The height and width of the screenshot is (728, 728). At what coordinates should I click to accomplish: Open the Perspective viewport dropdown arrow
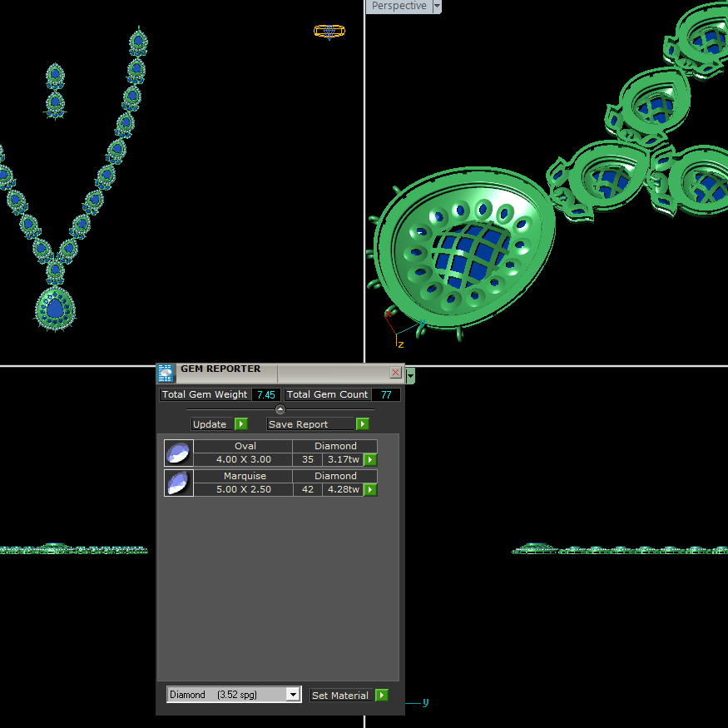tap(436, 6)
